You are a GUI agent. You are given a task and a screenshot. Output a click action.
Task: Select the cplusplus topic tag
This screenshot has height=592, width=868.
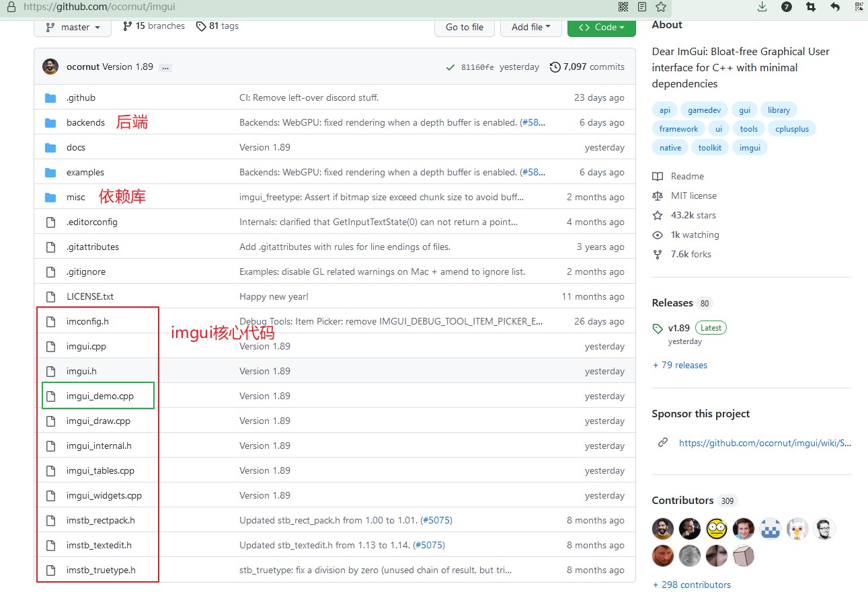(x=792, y=129)
